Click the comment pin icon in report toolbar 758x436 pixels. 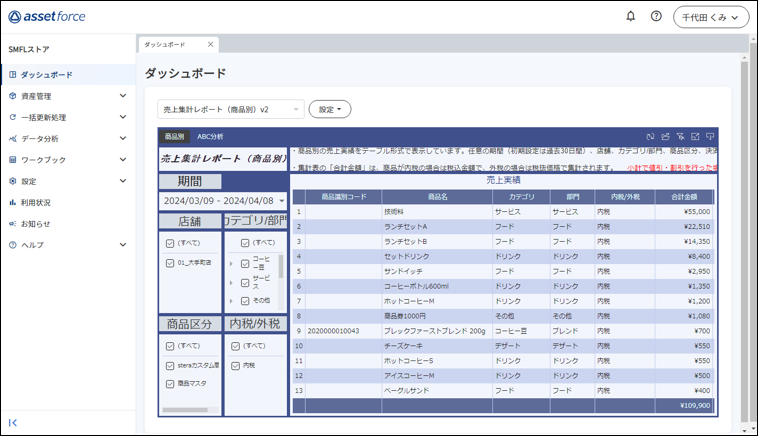tap(710, 137)
